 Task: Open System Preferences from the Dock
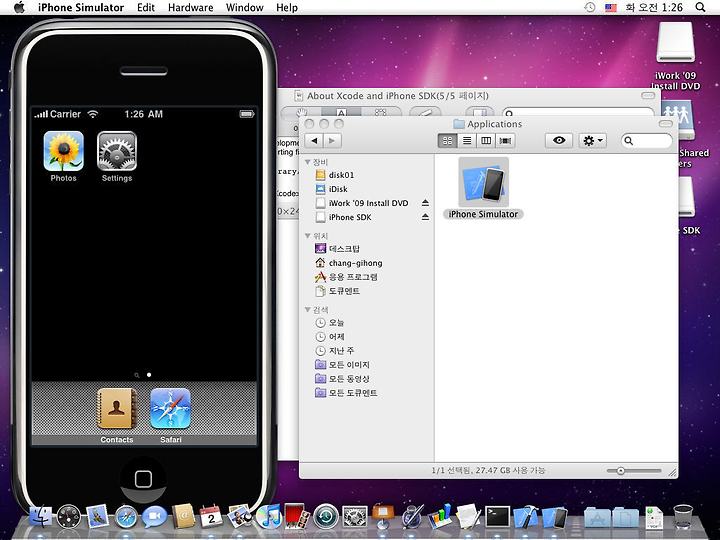pyautogui.click(x=355, y=517)
